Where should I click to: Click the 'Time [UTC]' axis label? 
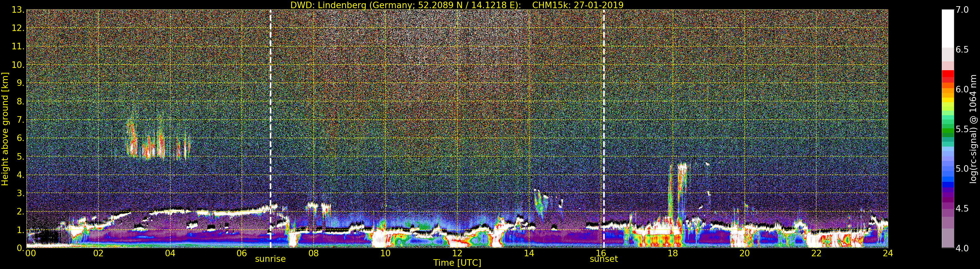click(457, 263)
